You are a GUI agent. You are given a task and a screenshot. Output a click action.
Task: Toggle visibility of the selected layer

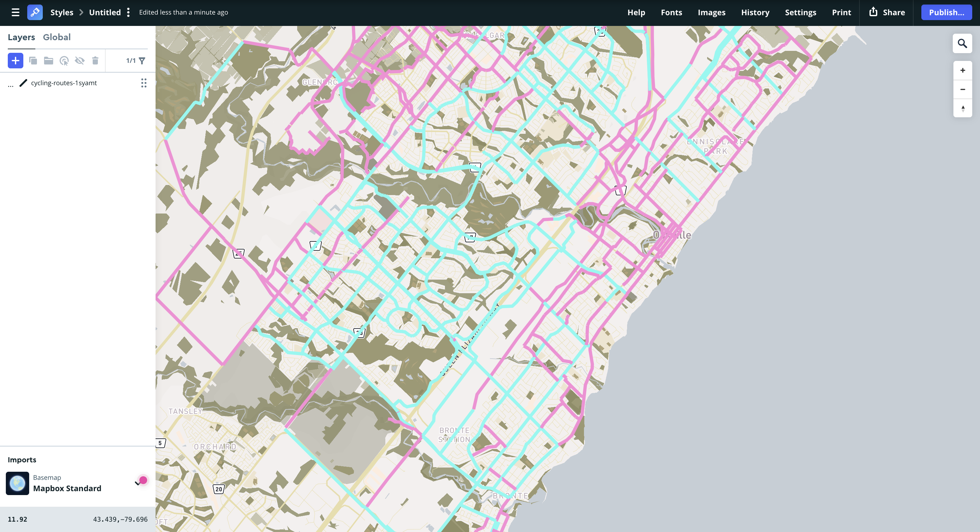pos(80,60)
